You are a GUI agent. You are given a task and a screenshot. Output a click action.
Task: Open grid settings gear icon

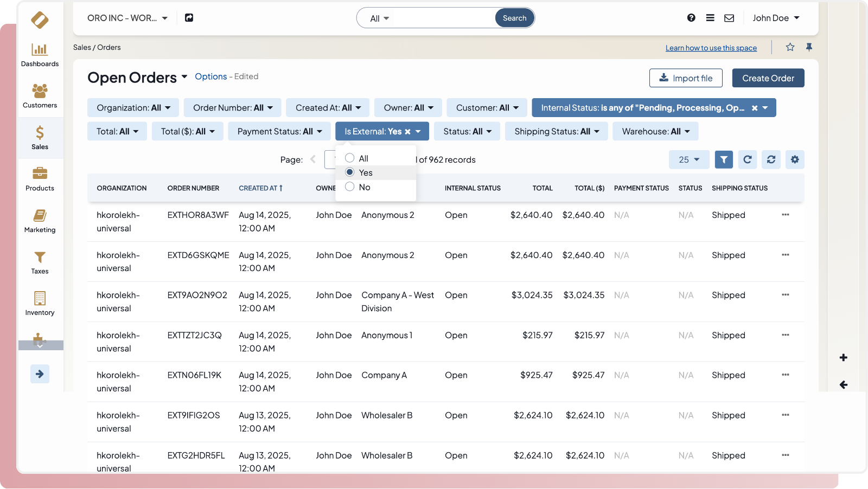click(795, 159)
